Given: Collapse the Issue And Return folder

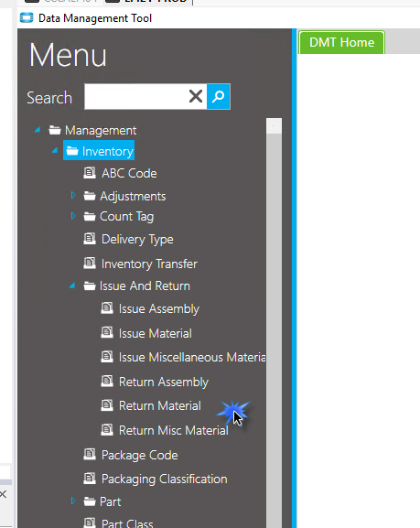Looking at the screenshot, I should pos(72,286).
